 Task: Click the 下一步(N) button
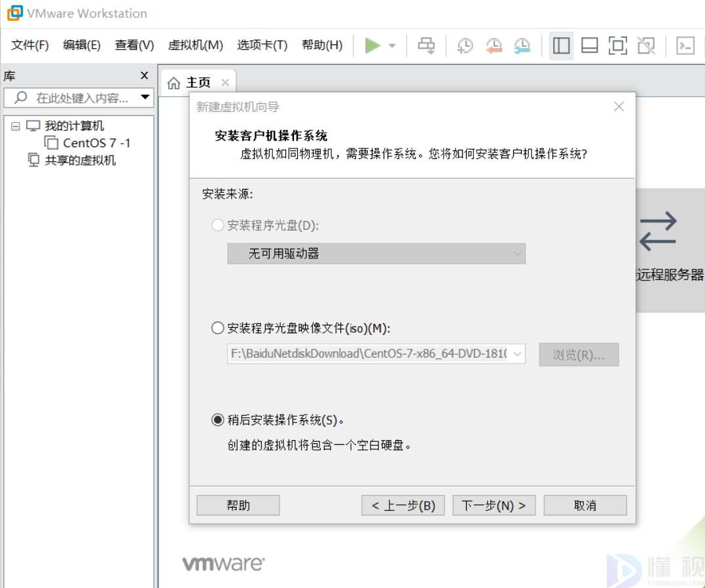pyautogui.click(x=494, y=506)
